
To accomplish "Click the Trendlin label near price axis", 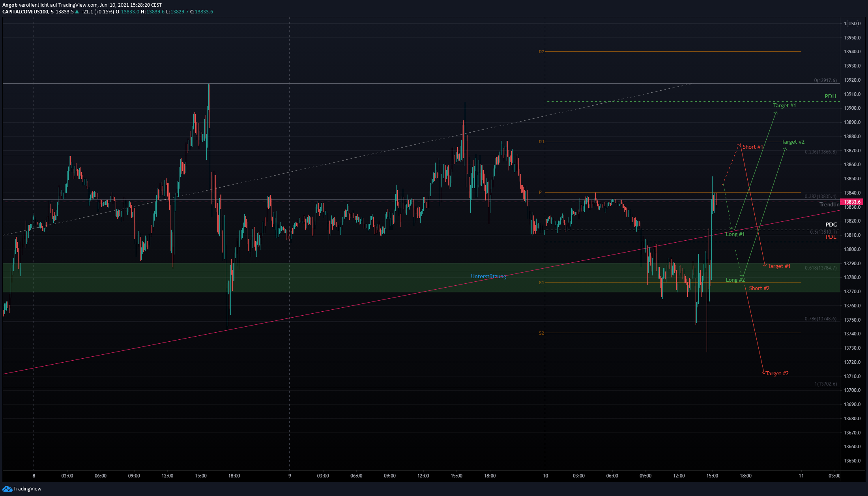I will 829,205.
